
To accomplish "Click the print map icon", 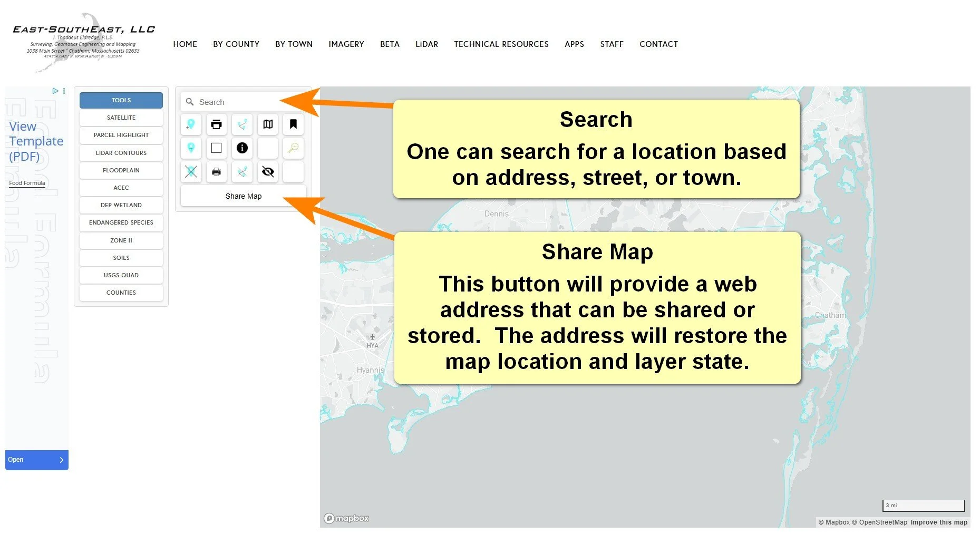I will coord(216,124).
